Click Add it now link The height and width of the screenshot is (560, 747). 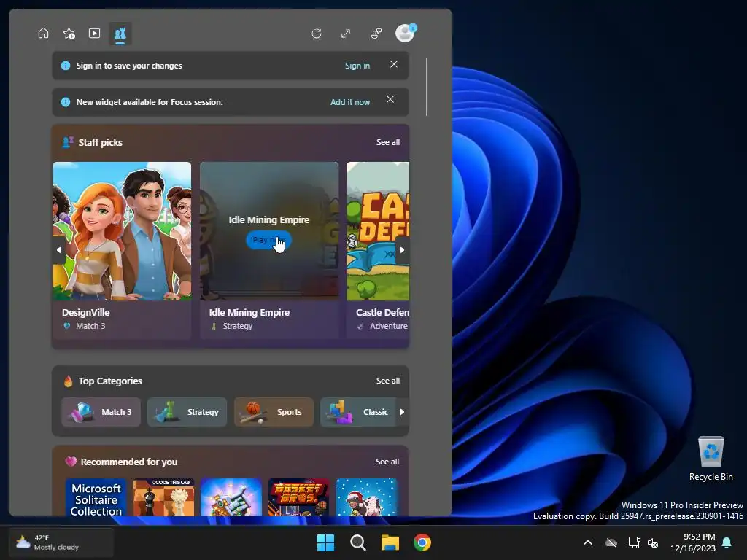[350, 102]
